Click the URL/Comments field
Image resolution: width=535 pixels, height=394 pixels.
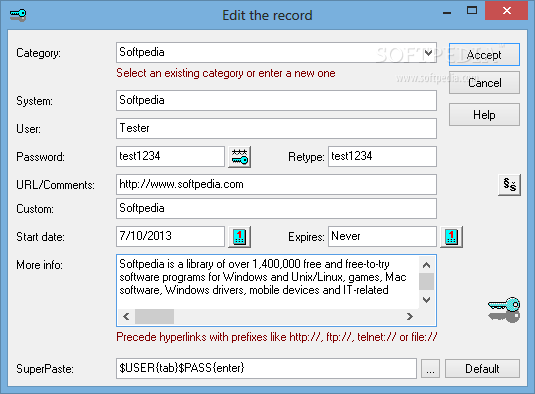(x=276, y=184)
